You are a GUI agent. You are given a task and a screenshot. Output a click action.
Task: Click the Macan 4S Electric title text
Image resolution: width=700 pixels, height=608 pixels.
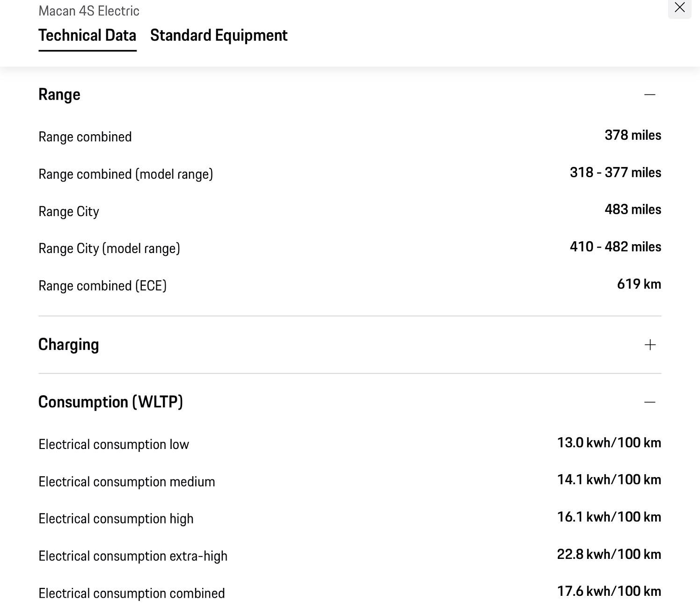click(x=89, y=11)
